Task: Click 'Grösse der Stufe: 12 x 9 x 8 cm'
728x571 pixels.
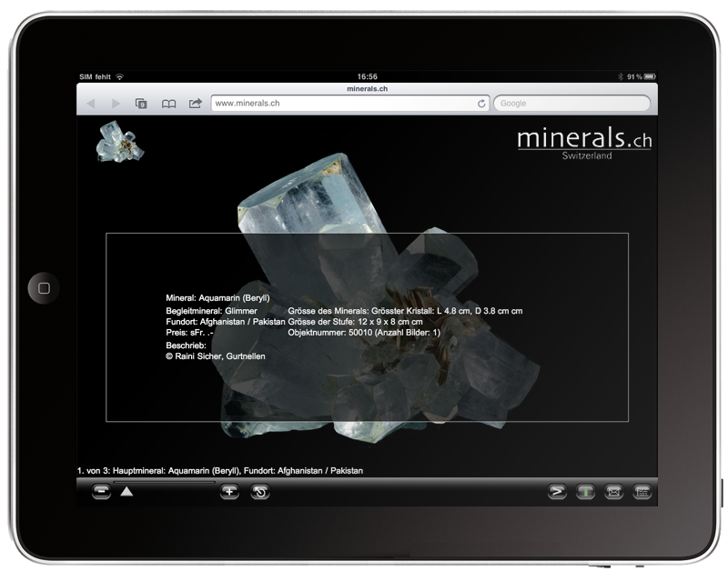Action: click(355, 322)
